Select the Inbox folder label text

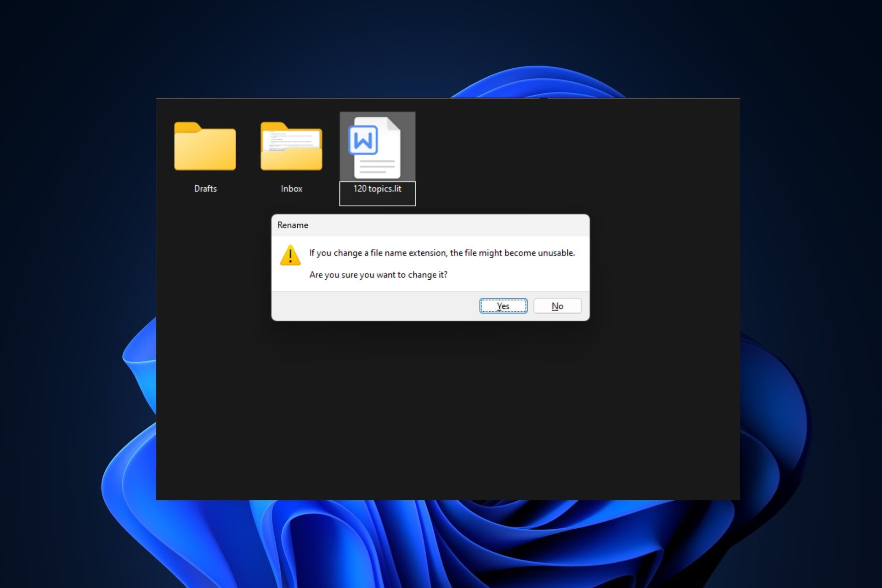291,188
